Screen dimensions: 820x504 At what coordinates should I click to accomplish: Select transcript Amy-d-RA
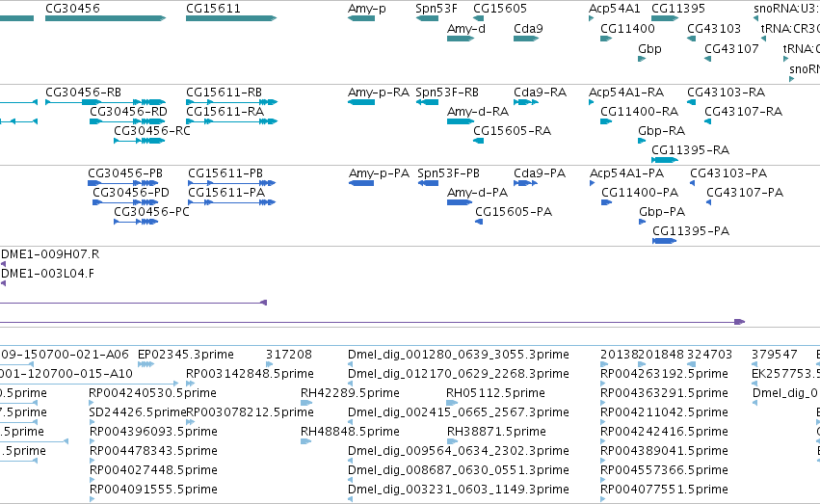coord(478,112)
